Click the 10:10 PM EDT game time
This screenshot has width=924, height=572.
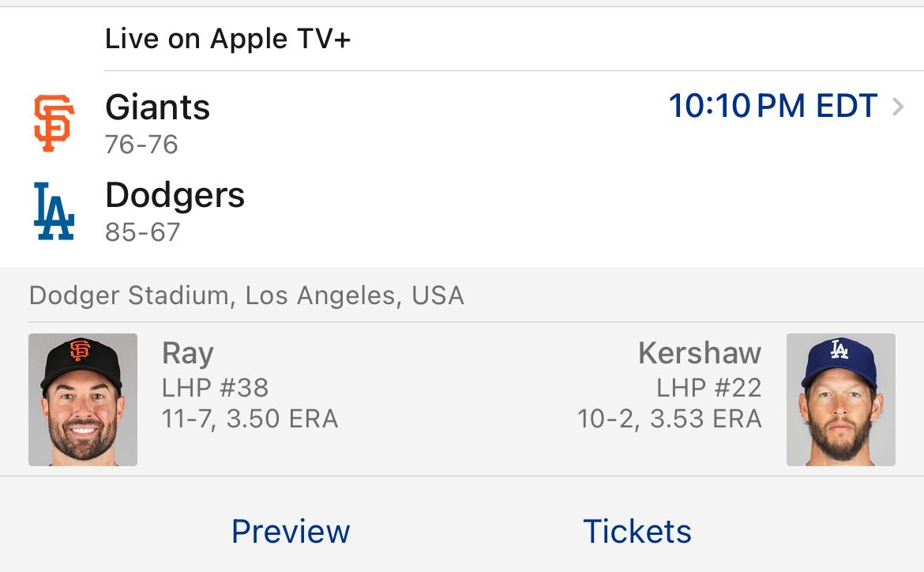(x=773, y=107)
